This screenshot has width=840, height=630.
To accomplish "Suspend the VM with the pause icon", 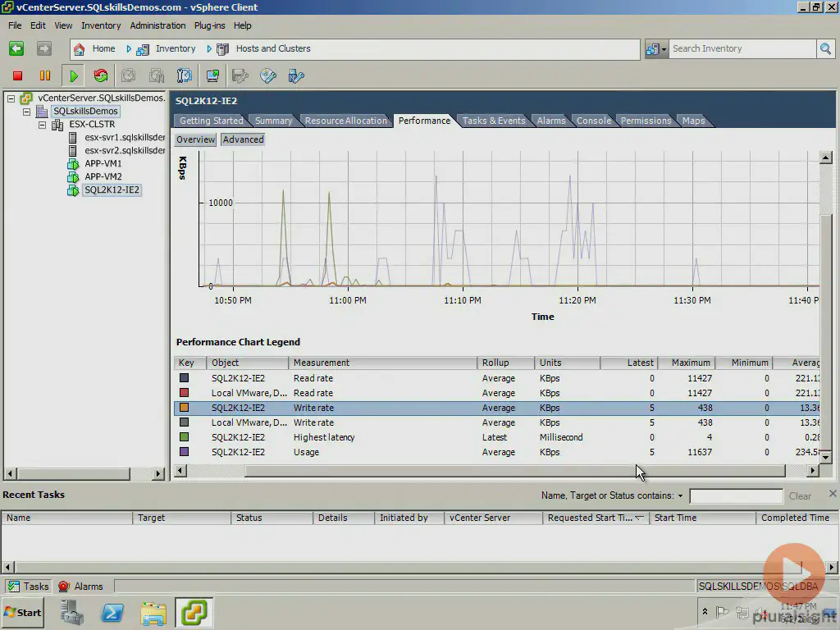I will coord(45,75).
